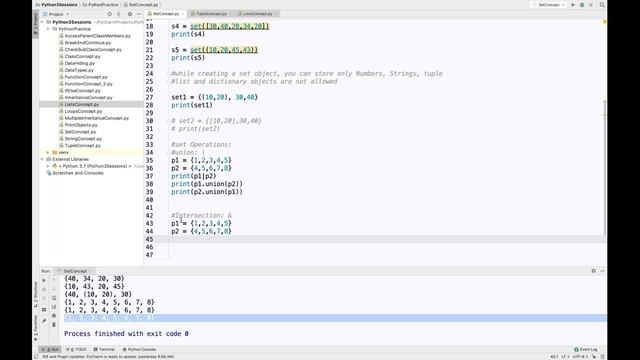Select DataHiding.py file
The height and width of the screenshot is (360, 640).
tap(80, 63)
